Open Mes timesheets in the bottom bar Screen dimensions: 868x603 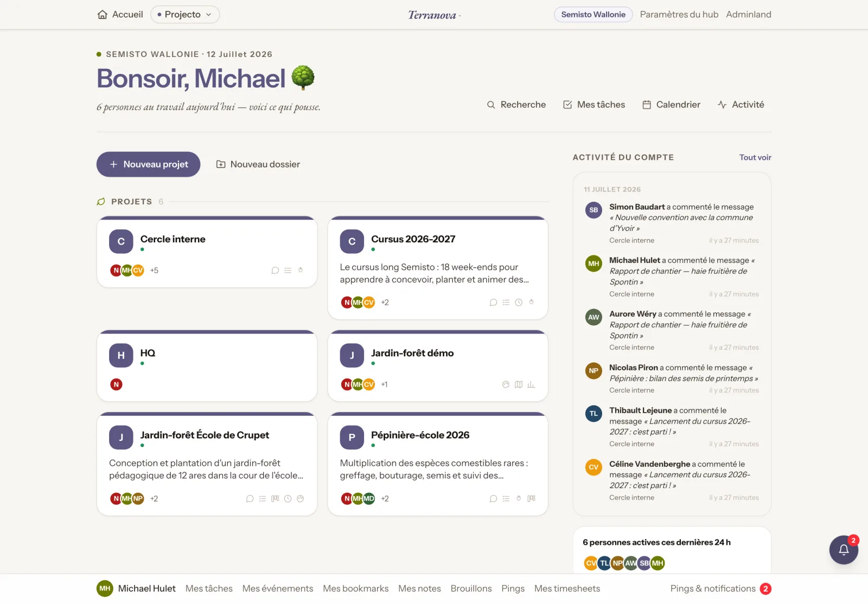pos(567,589)
